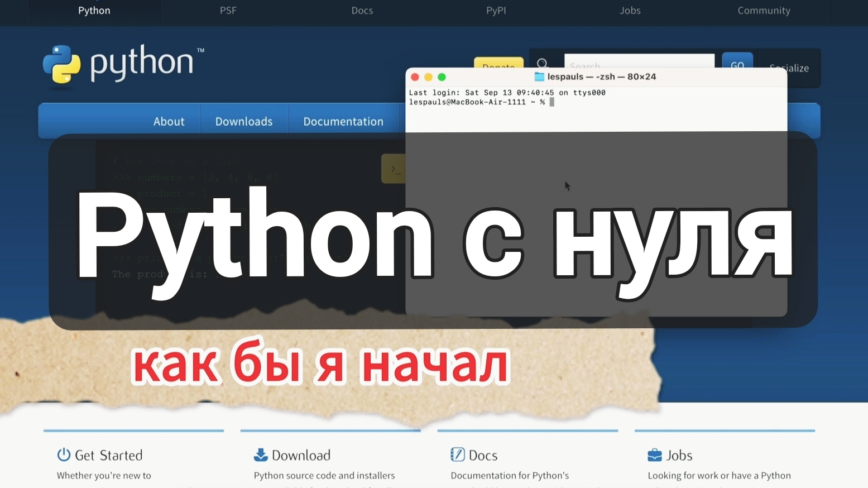Click the terminal folder icon in title
The height and width of the screenshot is (488, 868).
coord(539,76)
